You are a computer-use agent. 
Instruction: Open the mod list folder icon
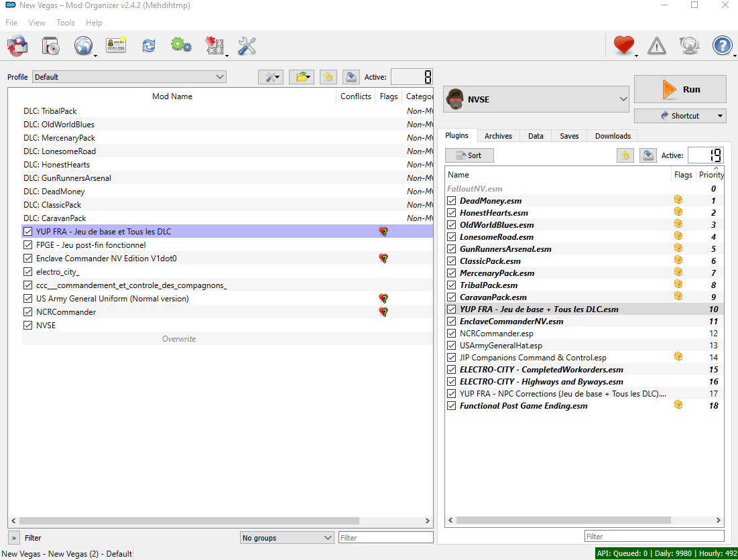pyautogui.click(x=302, y=77)
